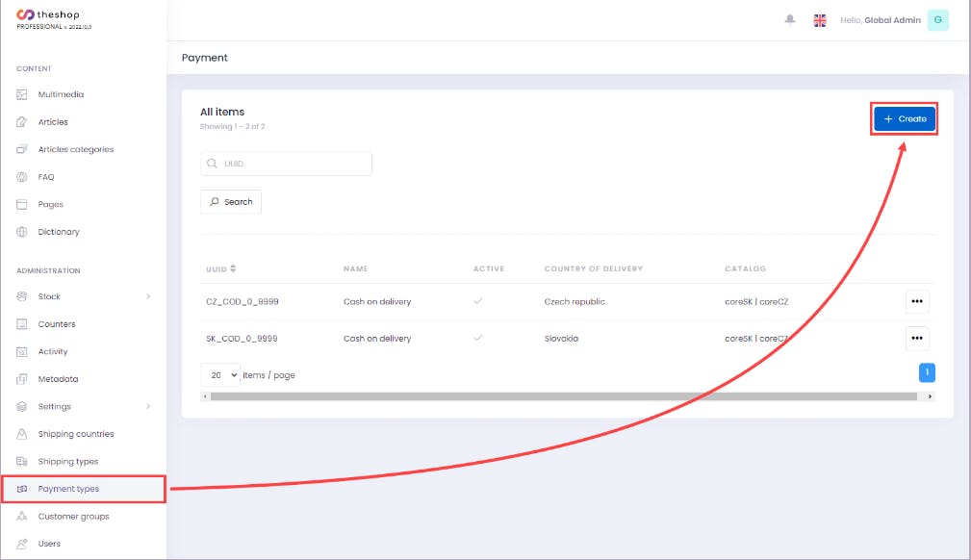Click the Articles categories icon

point(22,149)
